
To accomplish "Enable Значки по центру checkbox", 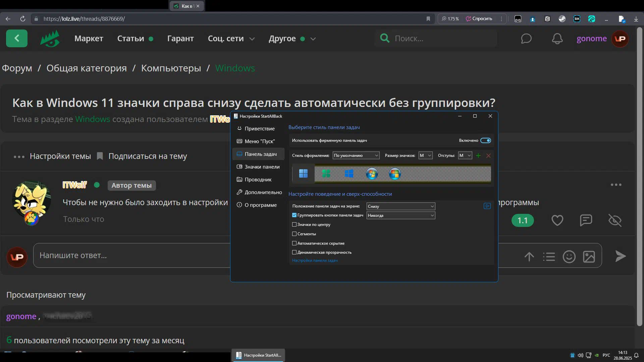I will point(294,225).
